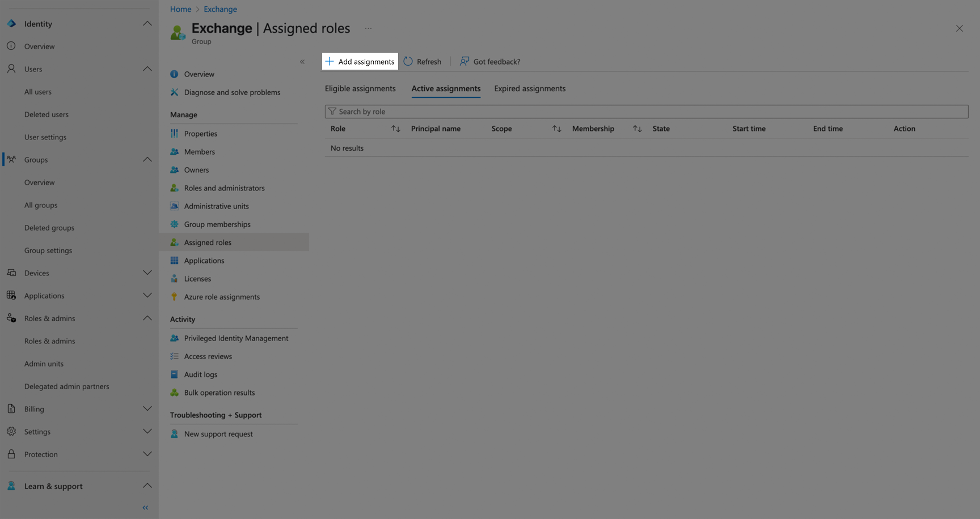Screen dimensions: 980x519
Task: Click the Azure role assignments key icon
Action: (174, 296)
